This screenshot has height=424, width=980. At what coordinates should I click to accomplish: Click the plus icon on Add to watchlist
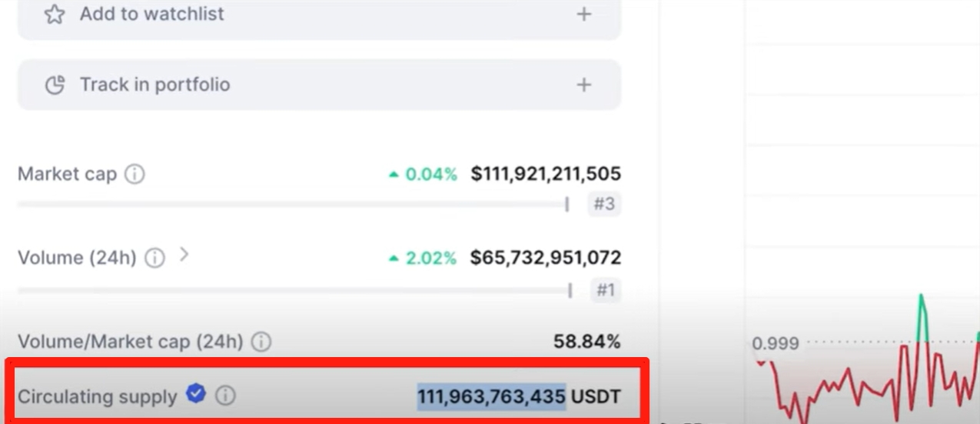pyautogui.click(x=584, y=14)
